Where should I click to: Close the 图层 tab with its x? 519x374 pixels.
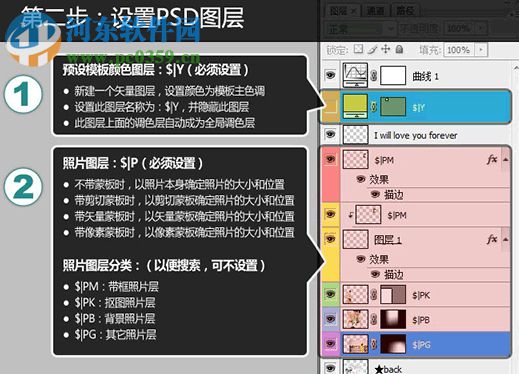354,11
